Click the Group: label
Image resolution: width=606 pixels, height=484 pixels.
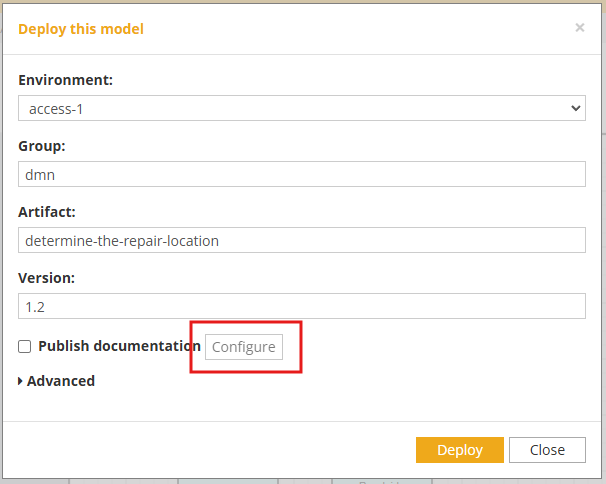(x=42, y=146)
